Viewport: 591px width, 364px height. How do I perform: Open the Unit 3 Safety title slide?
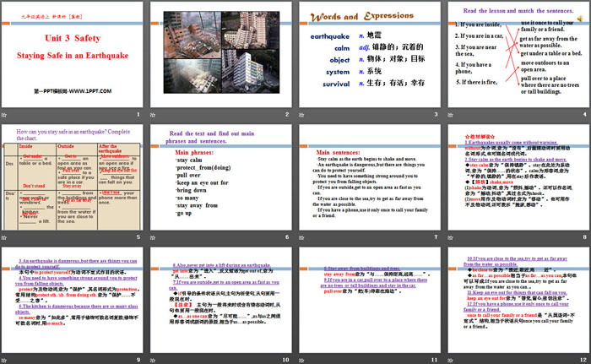click(x=73, y=58)
